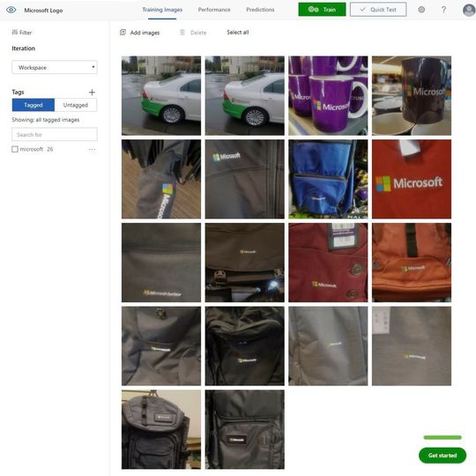The width and height of the screenshot is (476, 476).
Task: Click the green progress bar above Get started
Action: 443,437
